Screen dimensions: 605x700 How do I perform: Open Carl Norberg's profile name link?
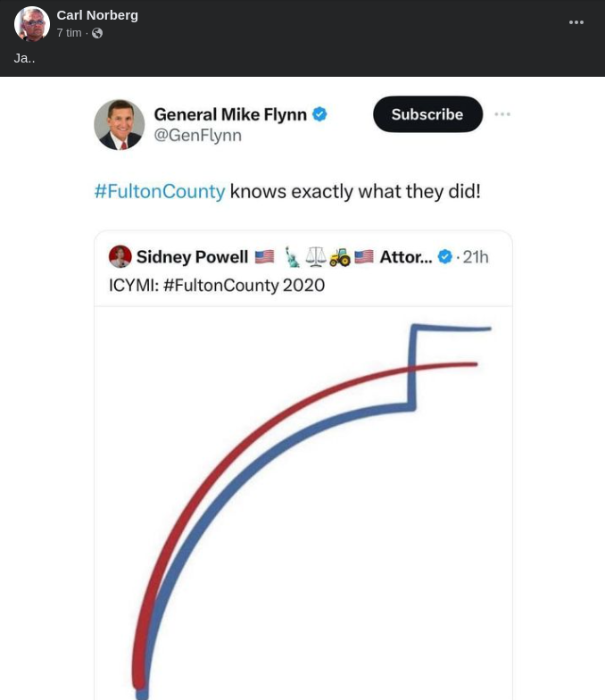coord(97,14)
